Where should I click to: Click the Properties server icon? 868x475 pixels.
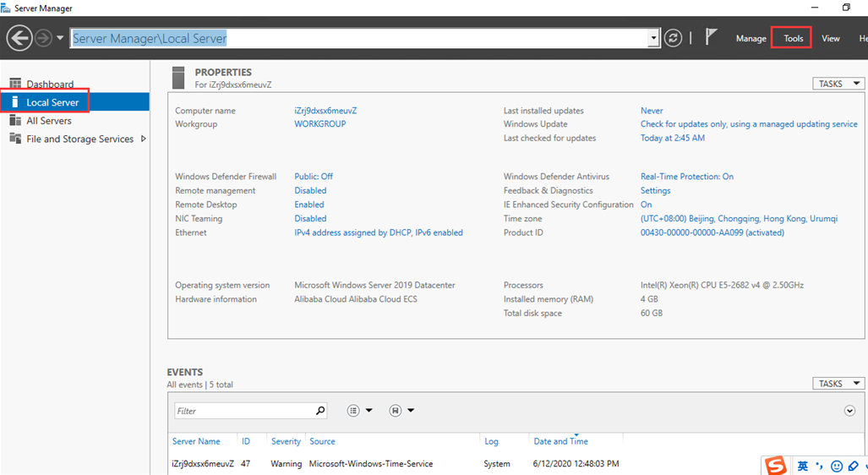[x=178, y=78]
